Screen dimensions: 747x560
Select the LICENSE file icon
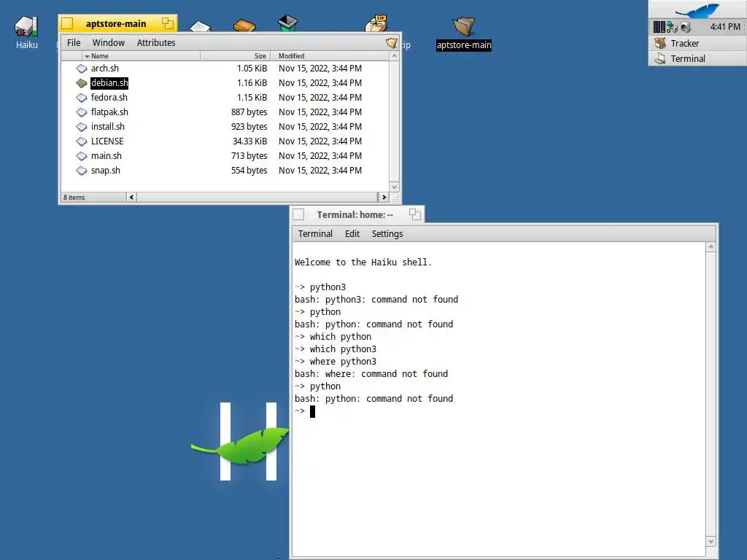click(x=82, y=141)
